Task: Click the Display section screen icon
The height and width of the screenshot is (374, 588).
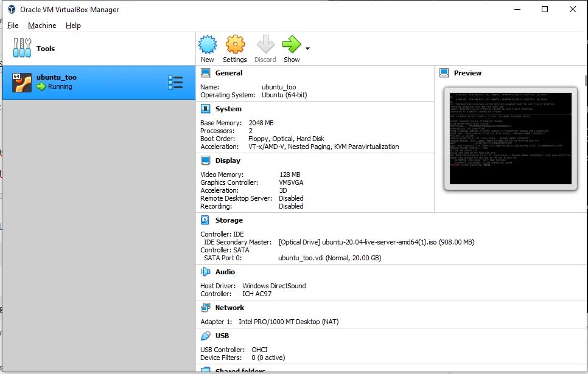Action: click(206, 161)
